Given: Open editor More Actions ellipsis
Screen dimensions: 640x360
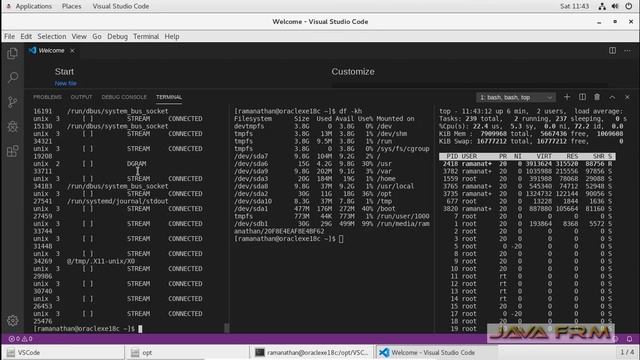Looking at the screenshot, I should [627, 51].
